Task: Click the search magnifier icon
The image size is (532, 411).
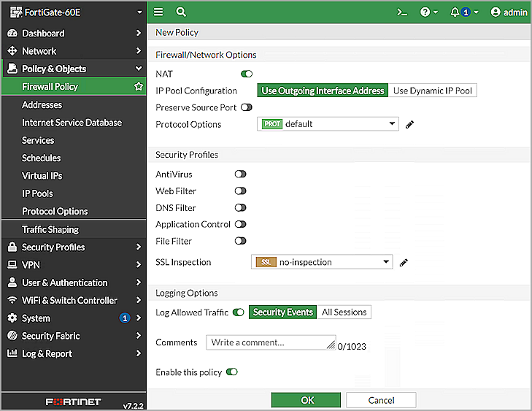Action: coord(181,12)
